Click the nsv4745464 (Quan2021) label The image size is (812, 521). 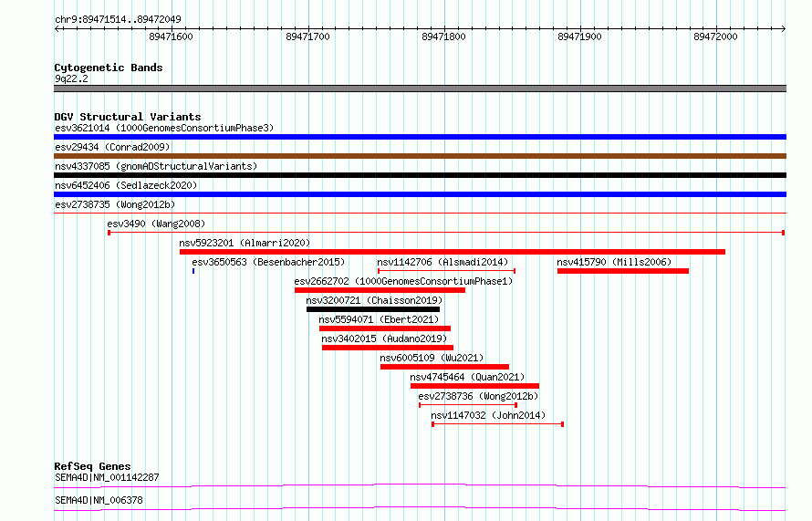467,377
